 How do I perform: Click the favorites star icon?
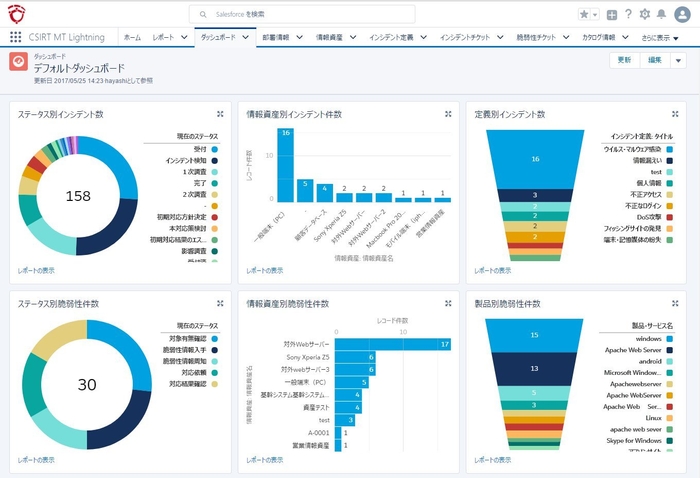585,15
